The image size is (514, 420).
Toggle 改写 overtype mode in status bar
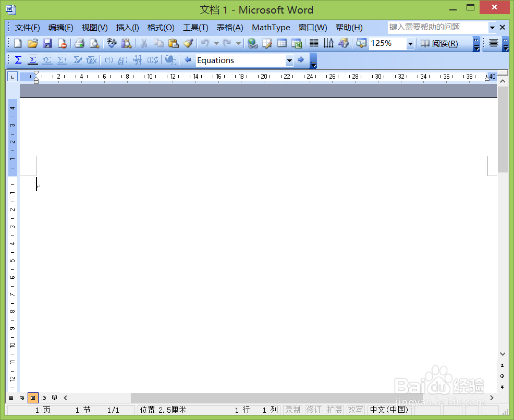(356, 410)
